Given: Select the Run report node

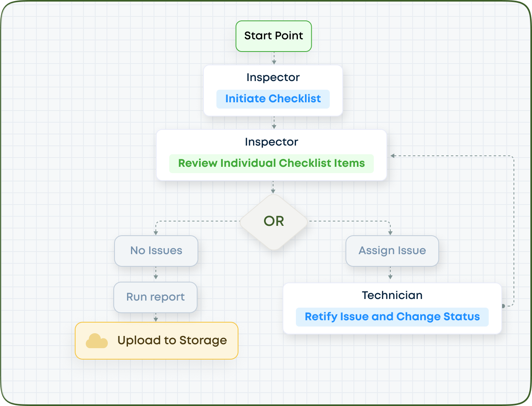Looking at the screenshot, I should [155, 297].
